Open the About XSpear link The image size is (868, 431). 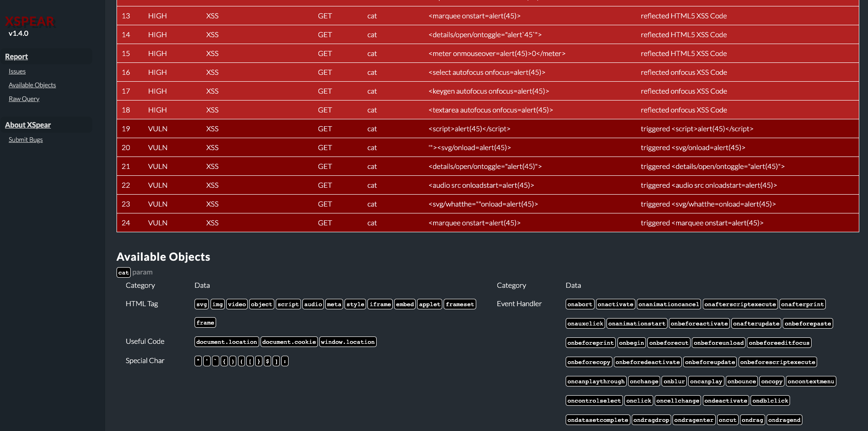click(x=28, y=125)
